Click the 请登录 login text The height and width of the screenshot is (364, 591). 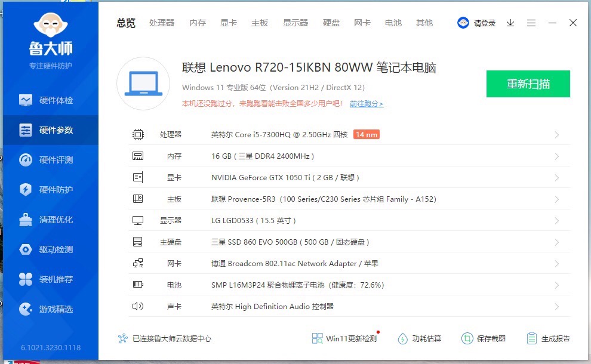point(485,23)
